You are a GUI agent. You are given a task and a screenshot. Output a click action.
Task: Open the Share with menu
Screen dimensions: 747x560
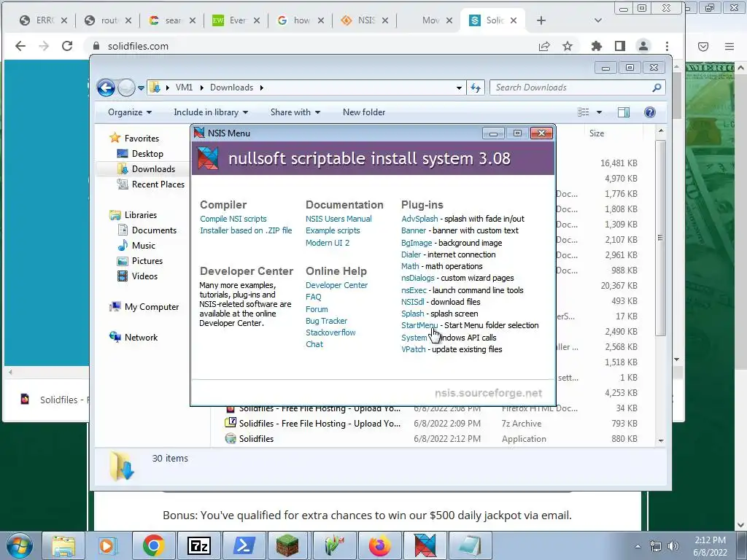[295, 112]
